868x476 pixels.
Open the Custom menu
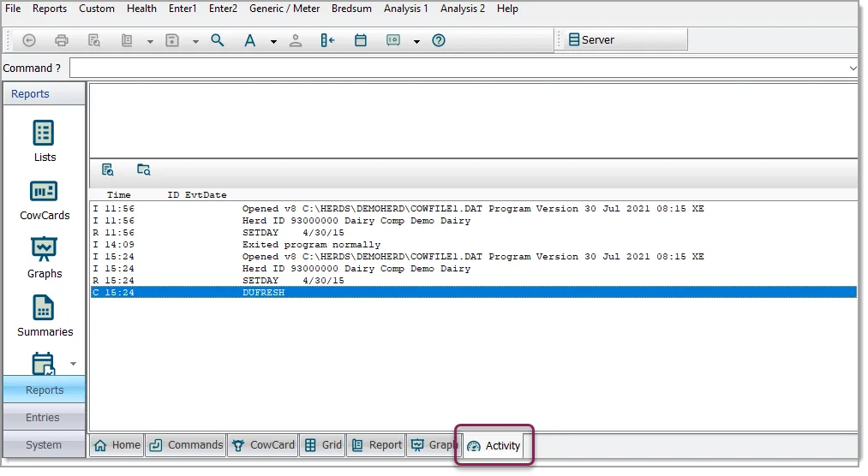click(96, 9)
